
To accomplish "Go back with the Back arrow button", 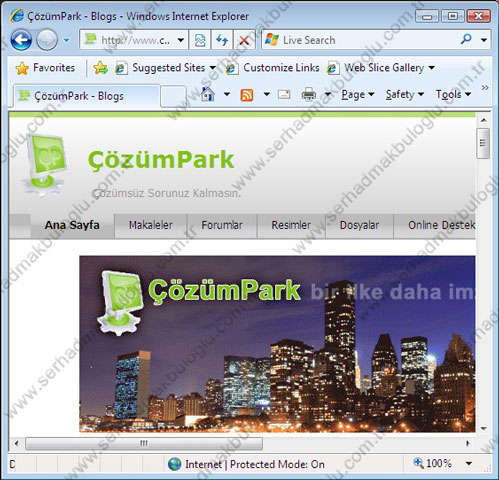I will pyautogui.click(x=21, y=40).
